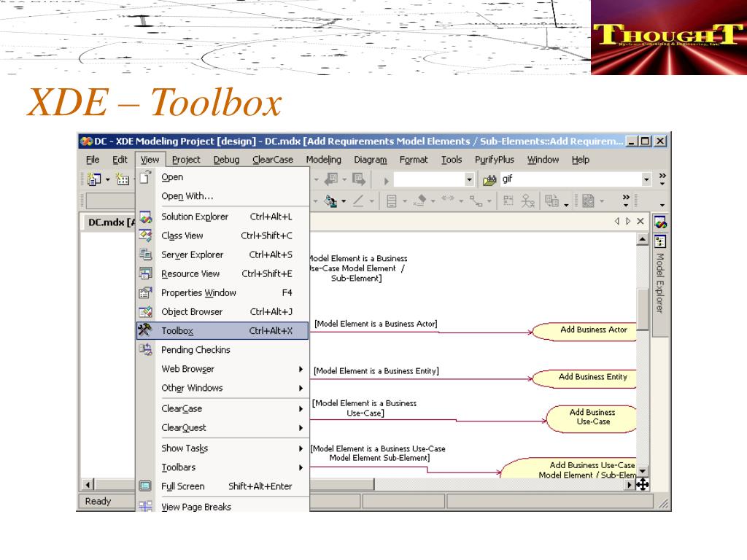The image size is (747, 560).
Task: Click the eraser-style format toolbar icon
Action: (419, 201)
